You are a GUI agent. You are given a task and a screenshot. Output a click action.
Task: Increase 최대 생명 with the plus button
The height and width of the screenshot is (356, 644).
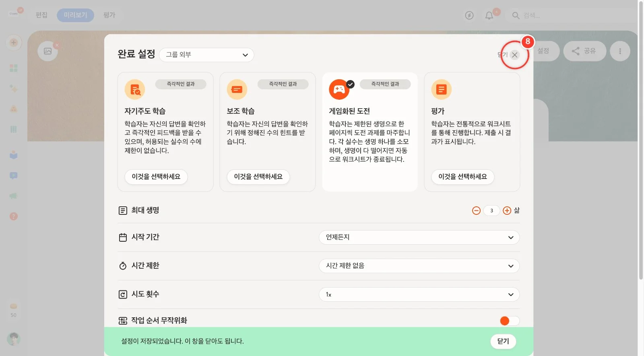(x=507, y=210)
